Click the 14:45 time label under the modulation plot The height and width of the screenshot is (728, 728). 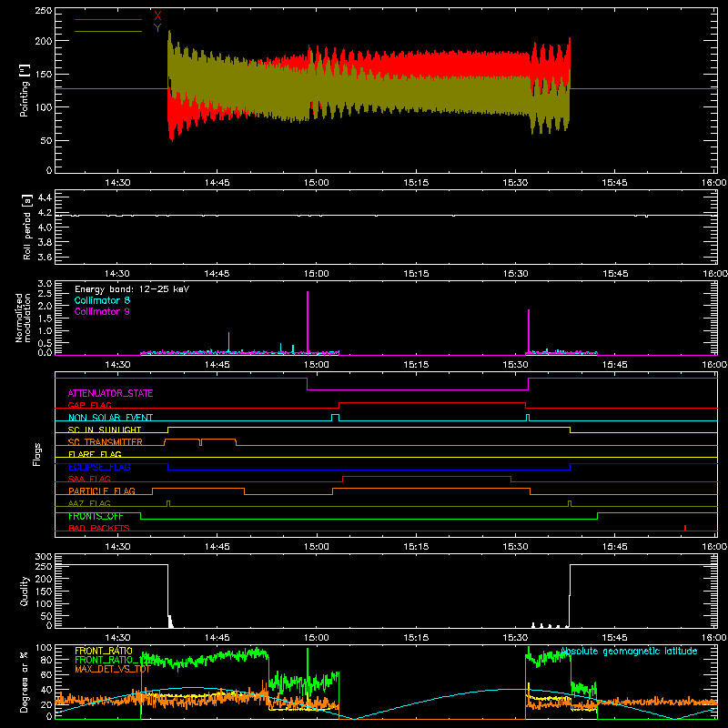pos(217,365)
